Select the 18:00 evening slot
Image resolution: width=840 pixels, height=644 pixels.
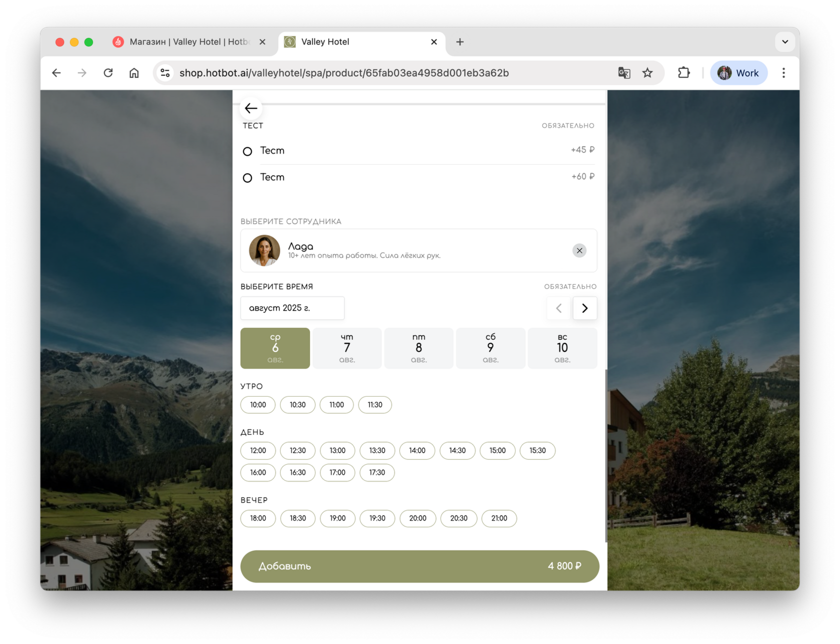[x=258, y=519]
